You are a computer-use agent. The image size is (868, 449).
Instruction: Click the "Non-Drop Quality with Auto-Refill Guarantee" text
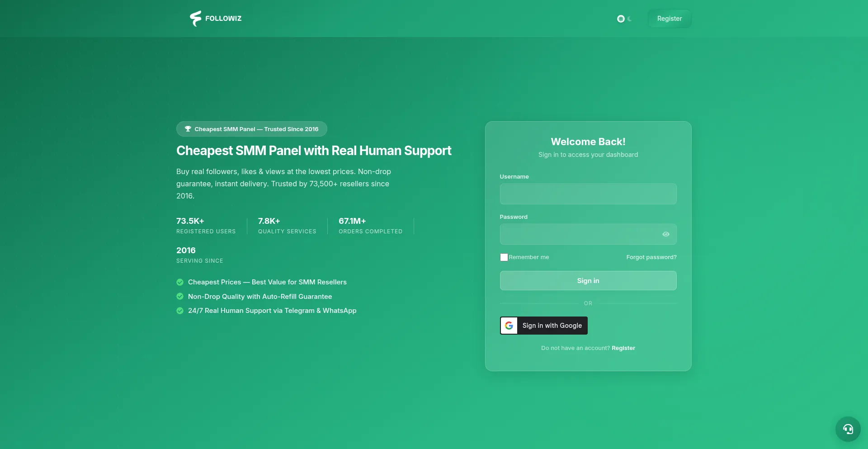[x=260, y=297]
